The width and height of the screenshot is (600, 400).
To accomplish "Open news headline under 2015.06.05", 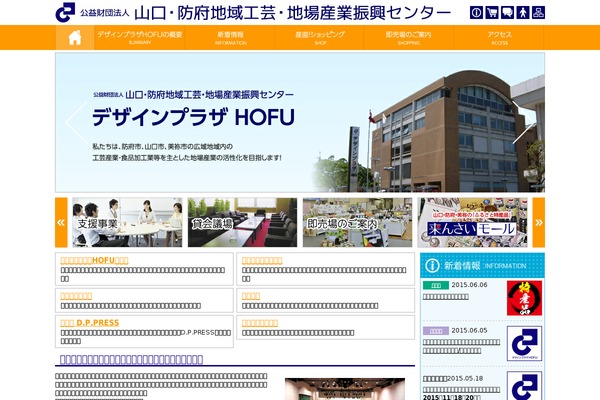I will 461,346.
